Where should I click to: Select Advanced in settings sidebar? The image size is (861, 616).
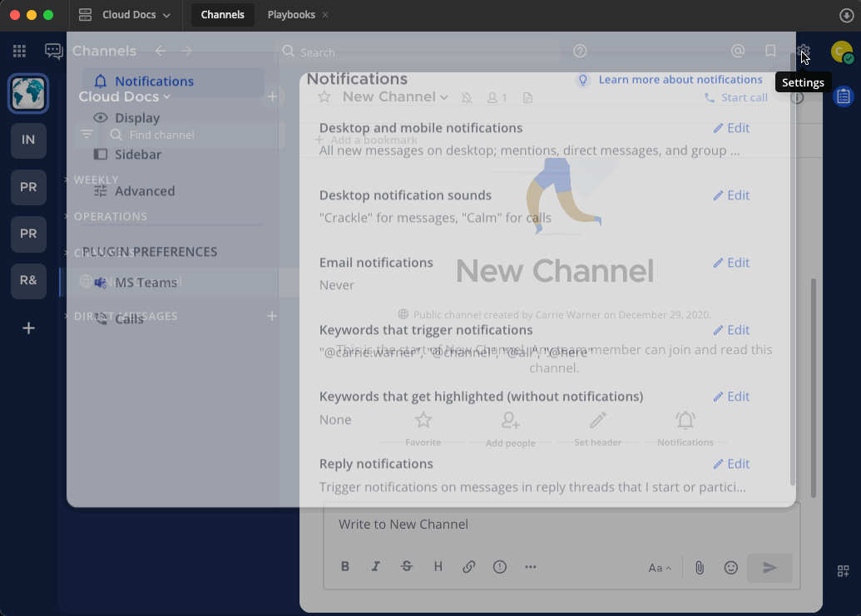[x=144, y=191]
